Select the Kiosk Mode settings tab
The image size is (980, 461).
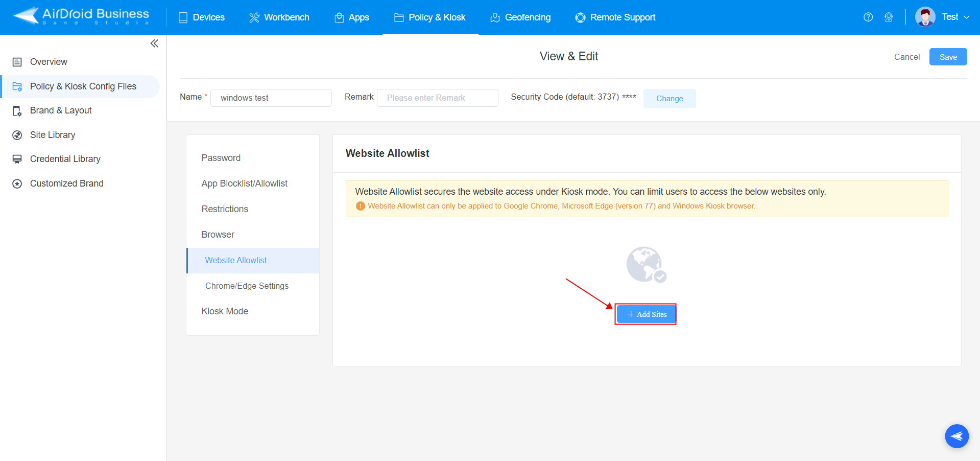(225, 311)
